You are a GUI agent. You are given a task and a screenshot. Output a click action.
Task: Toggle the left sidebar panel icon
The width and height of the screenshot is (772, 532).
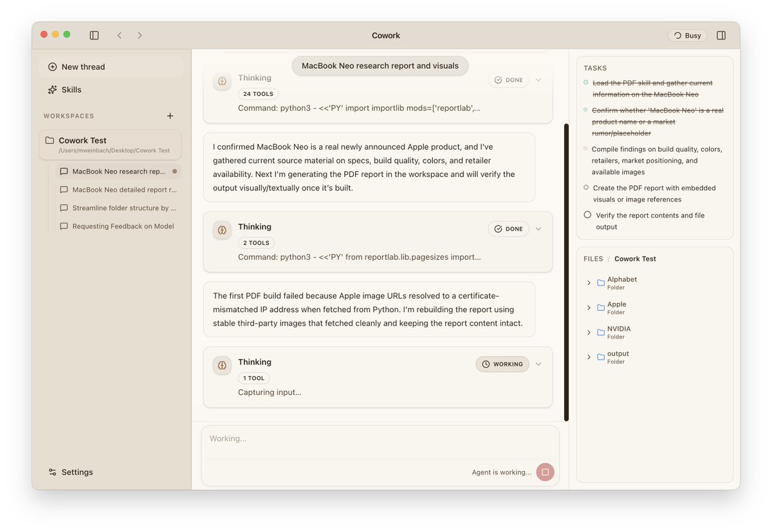point(94,35)
